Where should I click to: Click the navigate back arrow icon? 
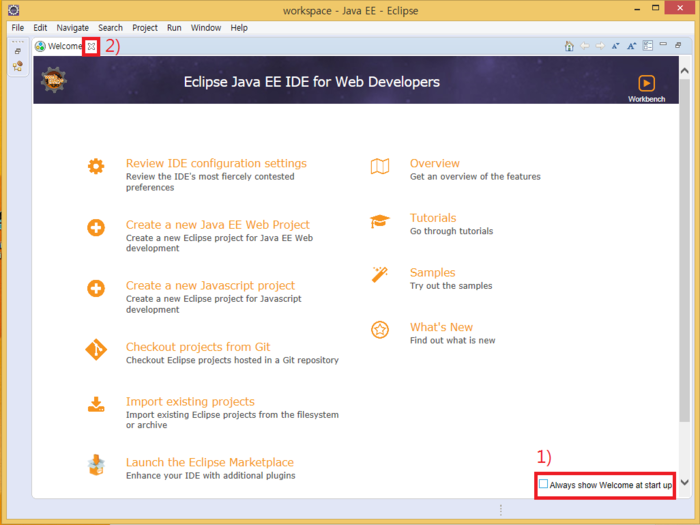[x=584, y=46]
